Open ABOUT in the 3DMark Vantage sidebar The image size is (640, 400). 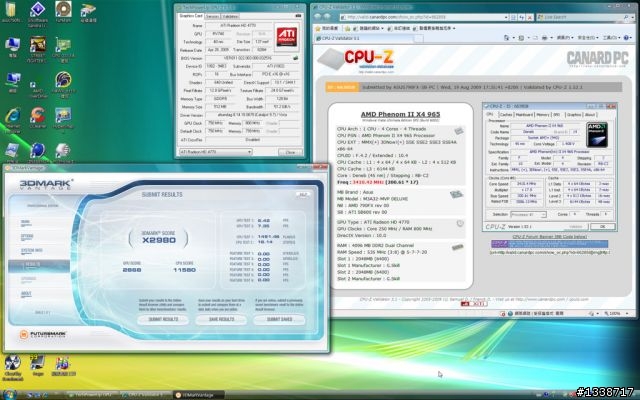point(26,294)
